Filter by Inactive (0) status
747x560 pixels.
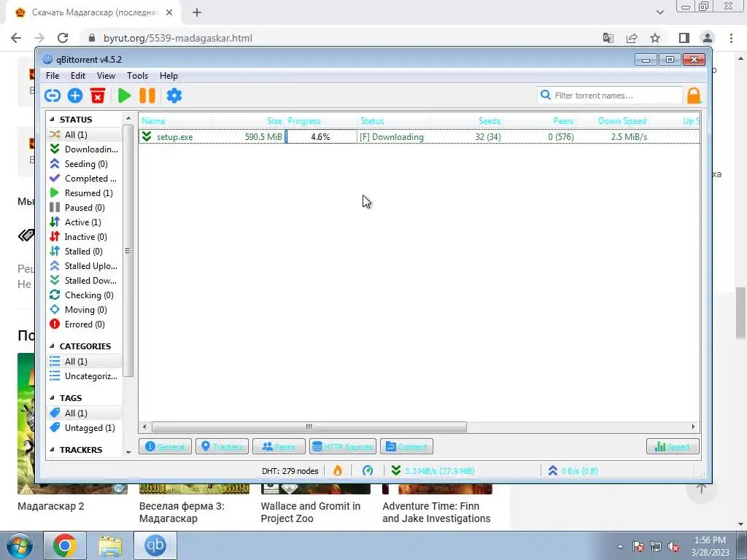(85, 237)
